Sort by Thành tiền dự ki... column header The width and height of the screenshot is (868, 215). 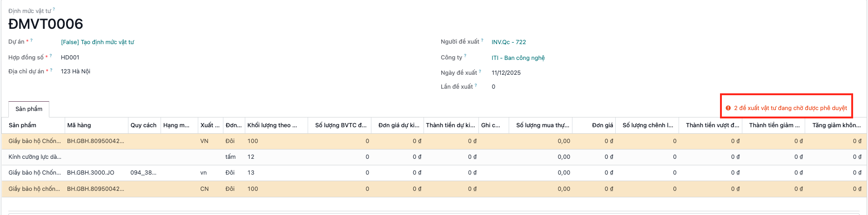click(451, 125)
